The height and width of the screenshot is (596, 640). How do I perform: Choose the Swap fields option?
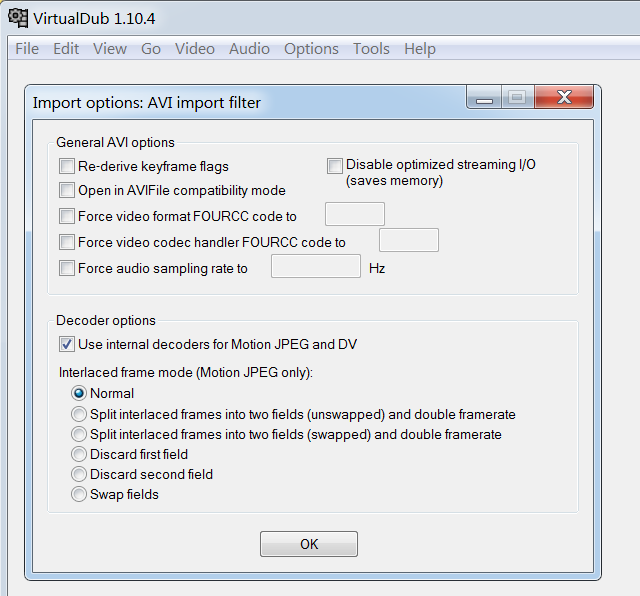click(79, 494)
